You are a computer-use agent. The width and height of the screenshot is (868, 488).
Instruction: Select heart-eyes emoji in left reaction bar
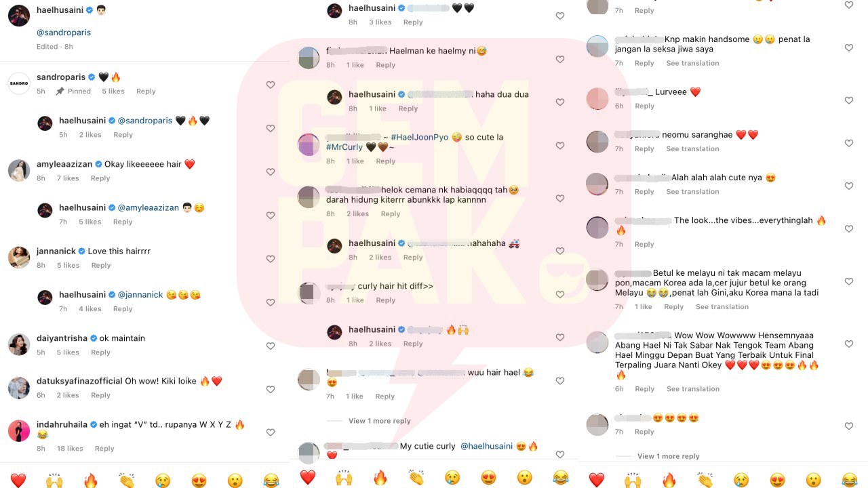click(x=199, y=480)
